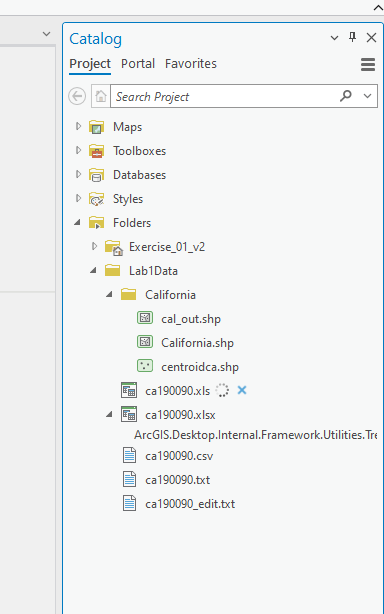Click the Catalog pane title
Screen dimensions: 384x614
coord(96,39)
